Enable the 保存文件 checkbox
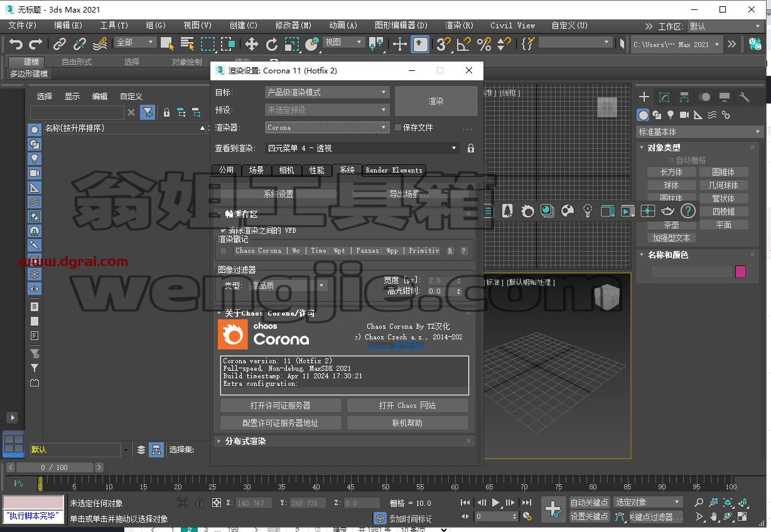The image size is (771, 532). click(398, 127)
